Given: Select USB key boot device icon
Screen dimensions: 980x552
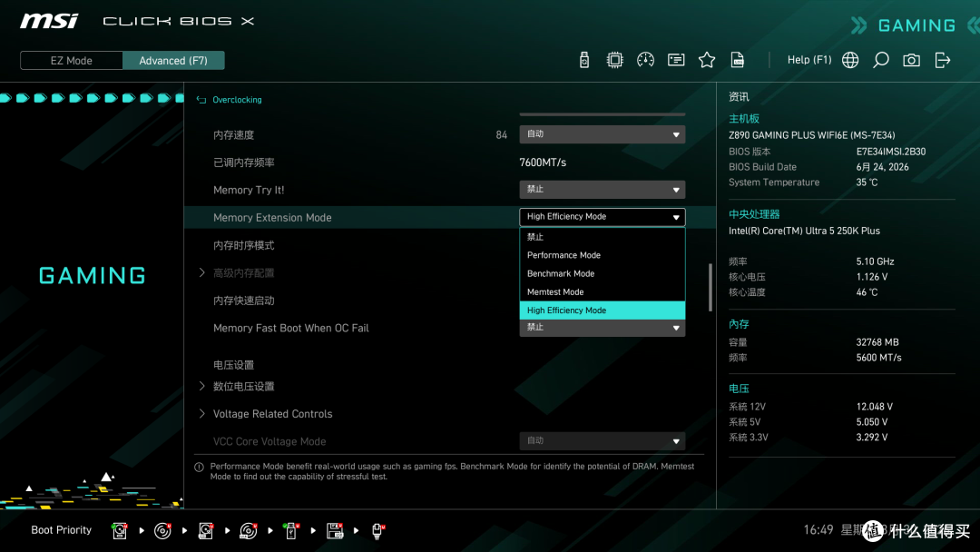Looking at the screenshot, I should [291, 531].
